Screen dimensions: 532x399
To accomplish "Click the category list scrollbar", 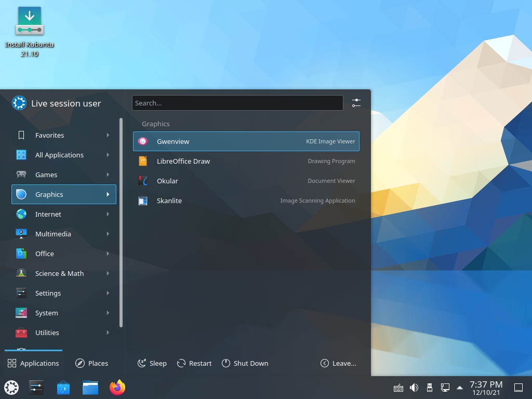I will (x=121, y=222).
